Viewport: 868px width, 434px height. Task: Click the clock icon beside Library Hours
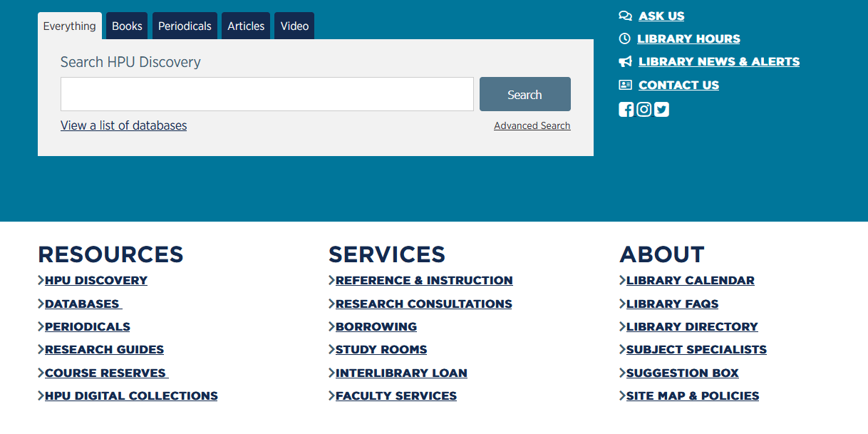click(625, 38)
